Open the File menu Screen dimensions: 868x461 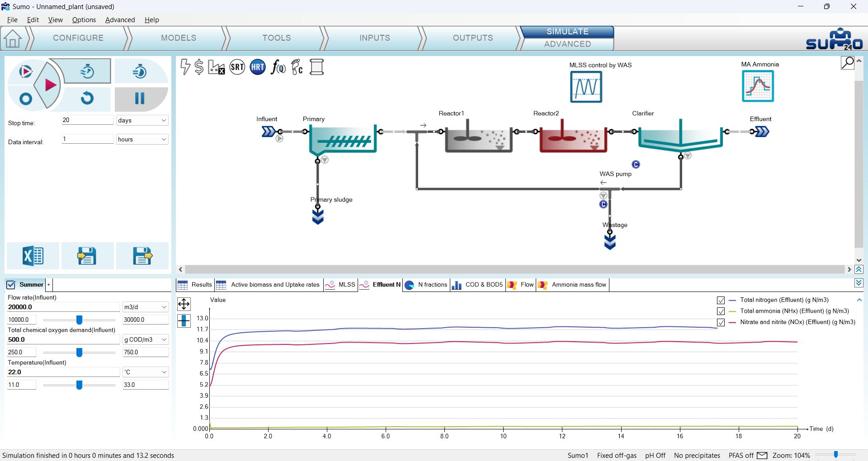point(12,20)
